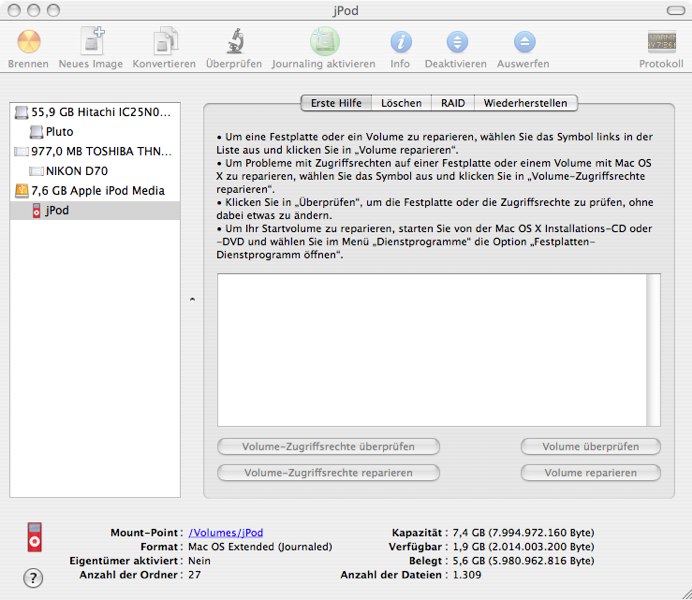Open the Info toolbar icon
This screenshot has height=600, width=692.
pyautogui.click(x=400, y=43)
